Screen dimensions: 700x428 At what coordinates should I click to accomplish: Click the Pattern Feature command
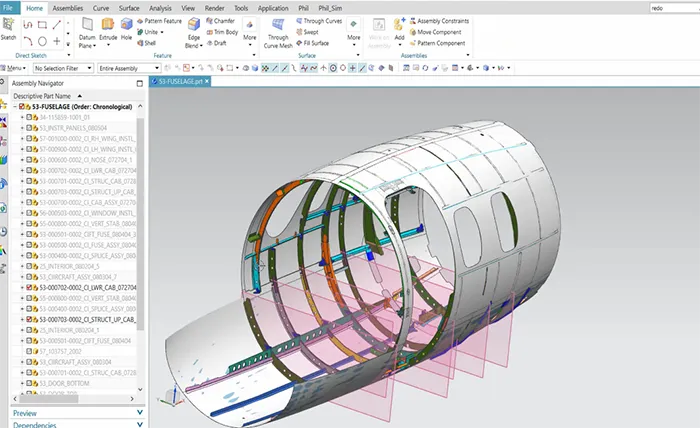click(x=159, y=21)
